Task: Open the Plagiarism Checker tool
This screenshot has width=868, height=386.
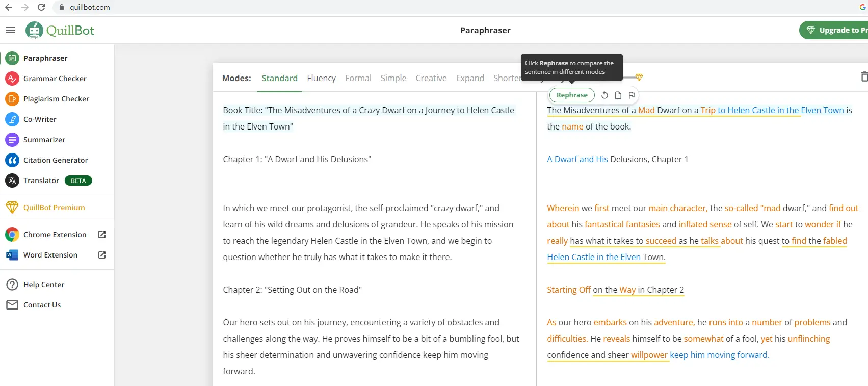Action: pos(56,99)
